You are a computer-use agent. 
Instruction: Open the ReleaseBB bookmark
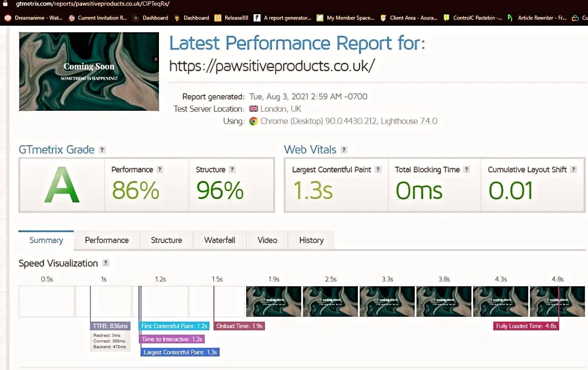pyautogui.click(x=231, y=18)
